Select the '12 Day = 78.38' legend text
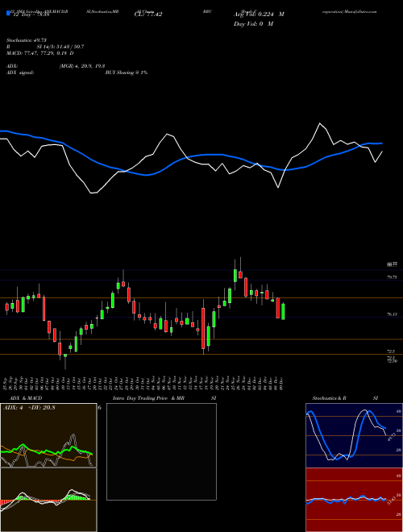The width and height of the screenshot is (403, 532). 30,15
